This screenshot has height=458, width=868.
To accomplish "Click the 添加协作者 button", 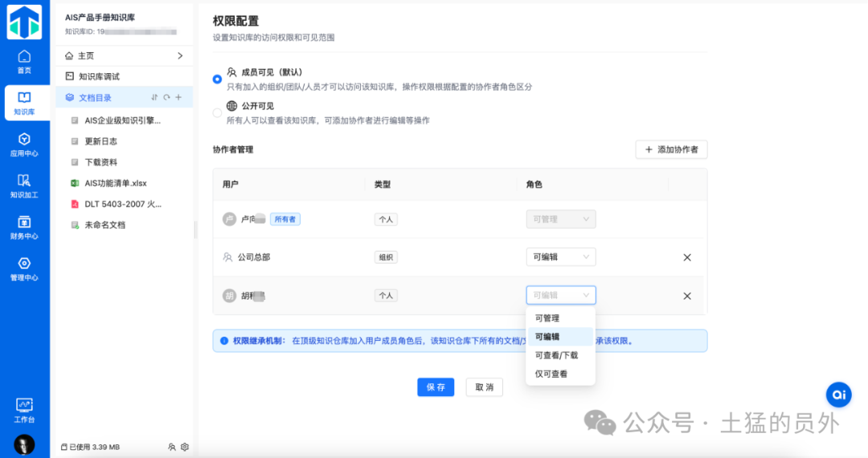I will pyautogui.click(x=671, y=149).
